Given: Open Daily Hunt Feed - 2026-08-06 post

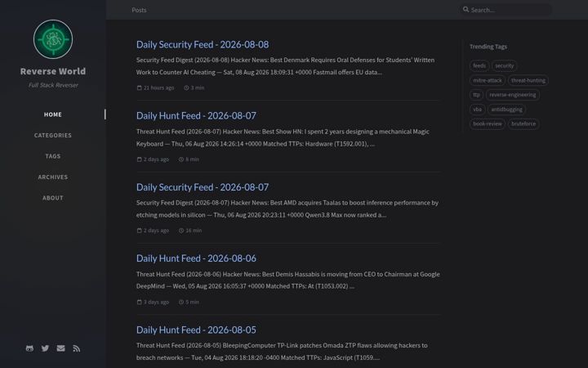Looking at the screenshot, I should pyautogui.click(x=196, y=258).
